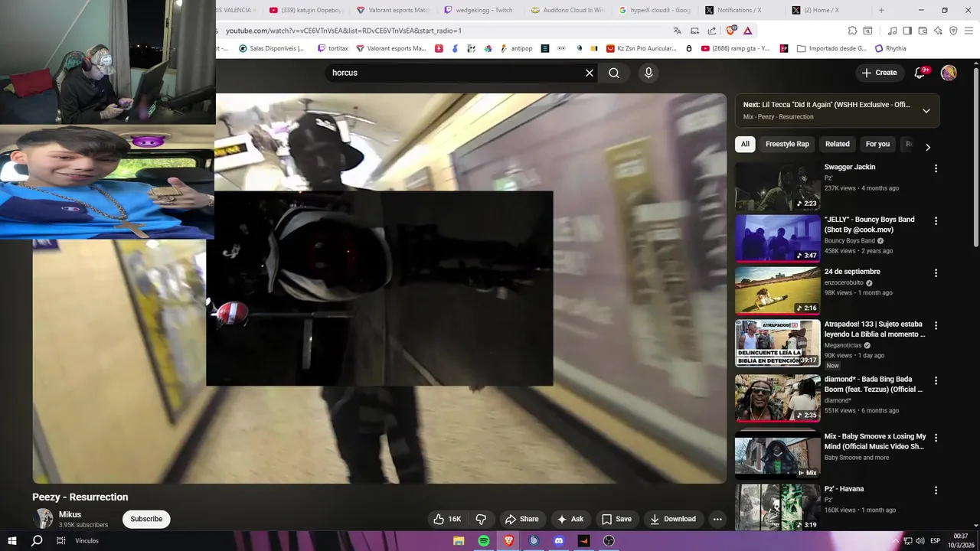
Task: Open the antipop bookmark
Action: click(x=516, y=48)
